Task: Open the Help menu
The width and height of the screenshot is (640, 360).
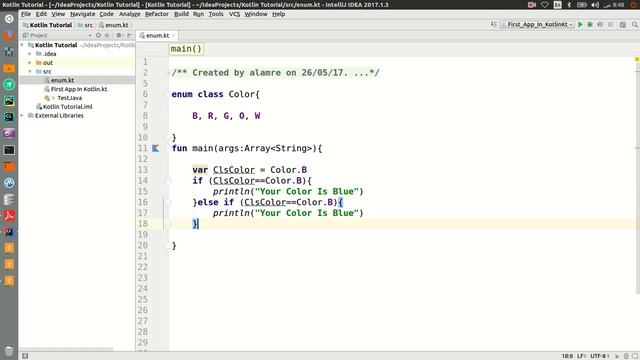Action: click(x=278, y=14)
